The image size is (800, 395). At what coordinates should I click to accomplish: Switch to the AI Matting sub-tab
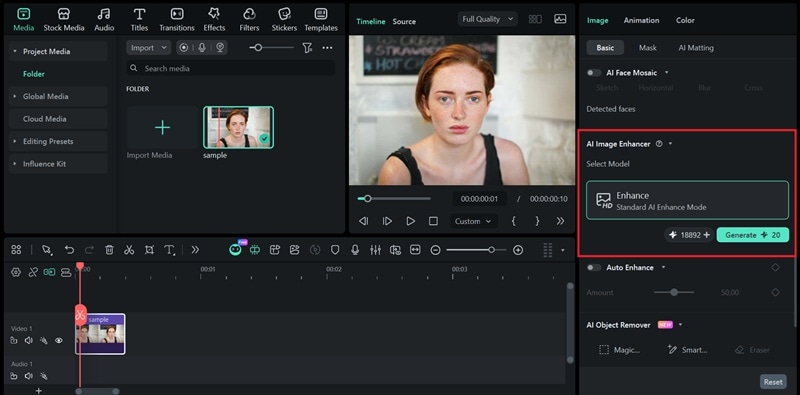click(696, 47)
